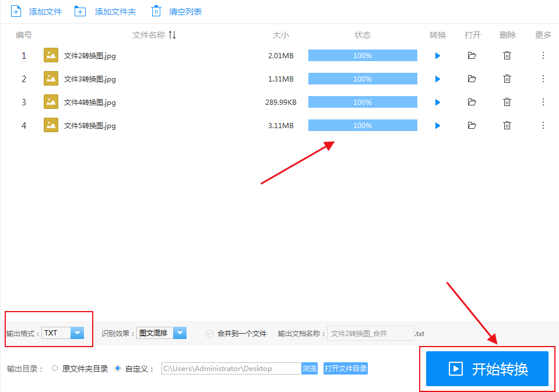Image resolution: width=559 pixels, height=392 pixels.
Task: Click the output path C:\Users\Administrator\Desktop field
Action: [231, 369]
